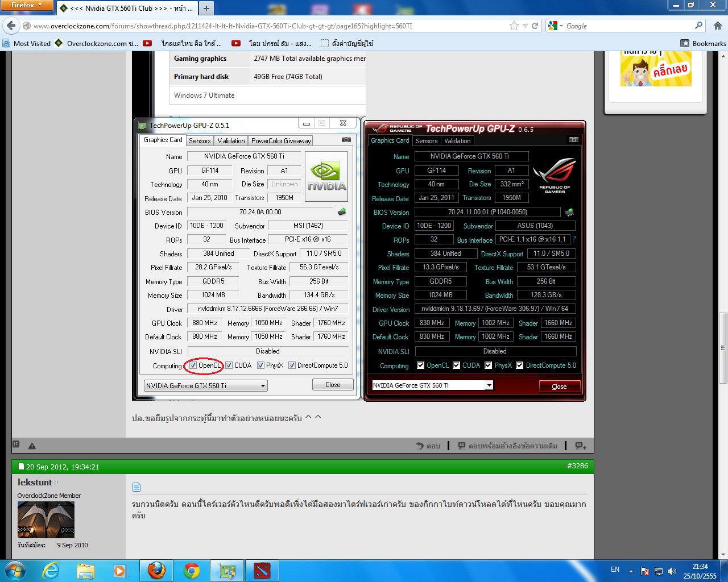Toggle the CUDA checkbox in GPU-Z 0.5.1

pyautogui.click(x=229, y=365)
